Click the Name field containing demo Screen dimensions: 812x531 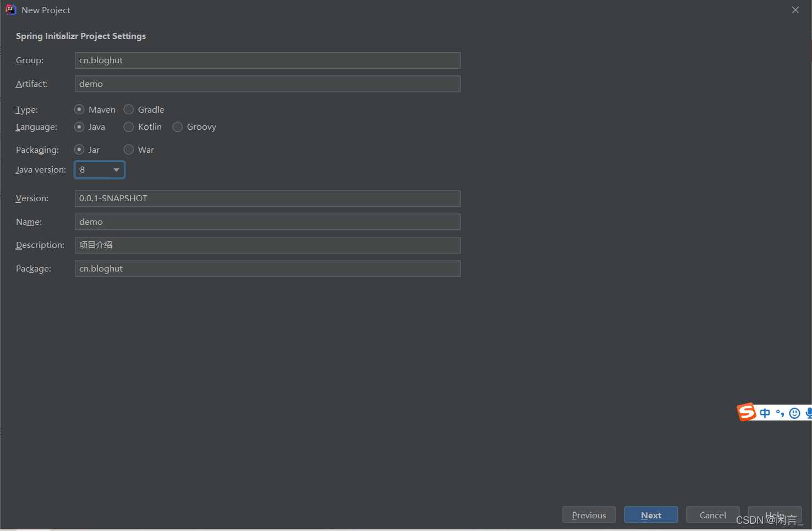tap(267, 222)
